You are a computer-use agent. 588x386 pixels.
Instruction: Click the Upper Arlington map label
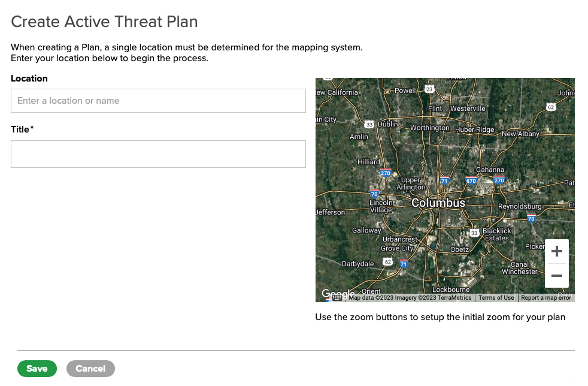pos(411,183)
